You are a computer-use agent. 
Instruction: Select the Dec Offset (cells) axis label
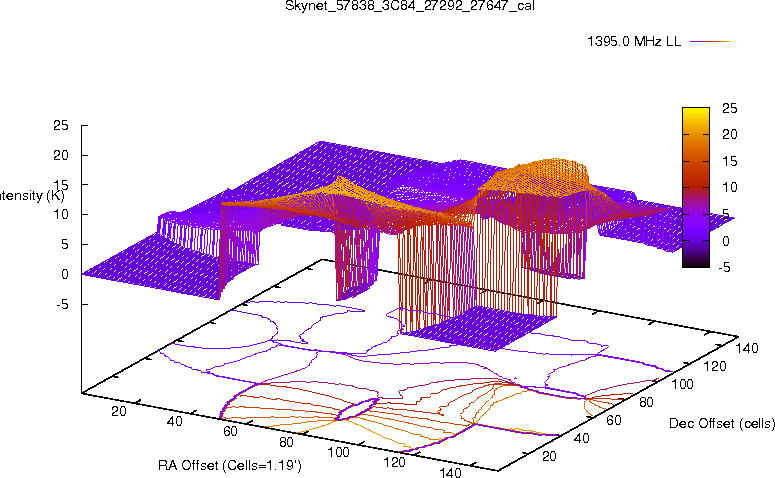tap(722, 423)
